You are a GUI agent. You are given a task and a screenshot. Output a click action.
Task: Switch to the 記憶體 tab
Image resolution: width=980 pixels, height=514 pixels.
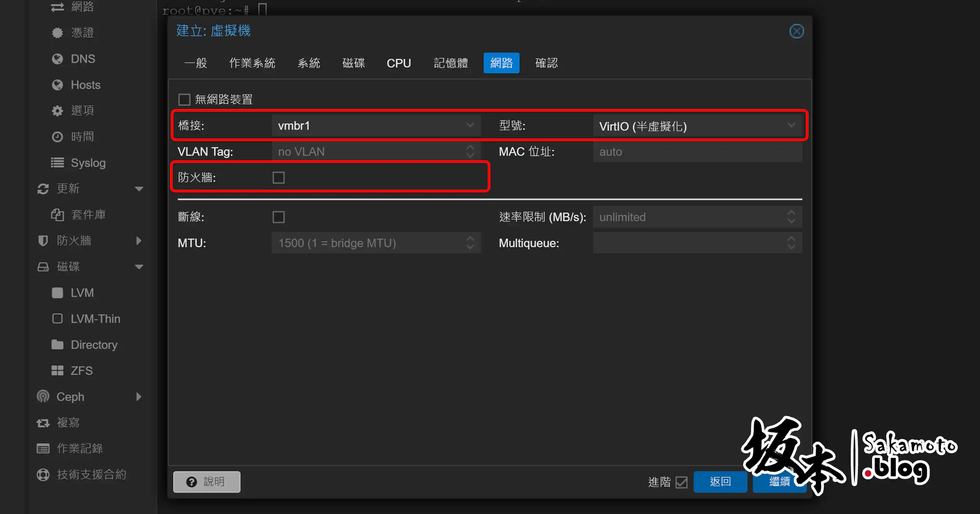451,63
